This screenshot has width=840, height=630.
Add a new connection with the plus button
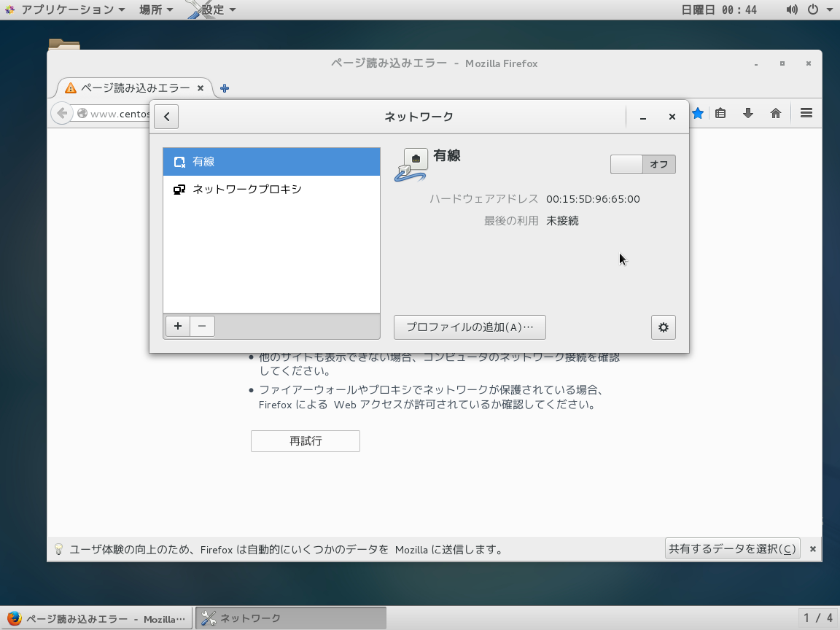pyautogui.click(x=178, y=326)
